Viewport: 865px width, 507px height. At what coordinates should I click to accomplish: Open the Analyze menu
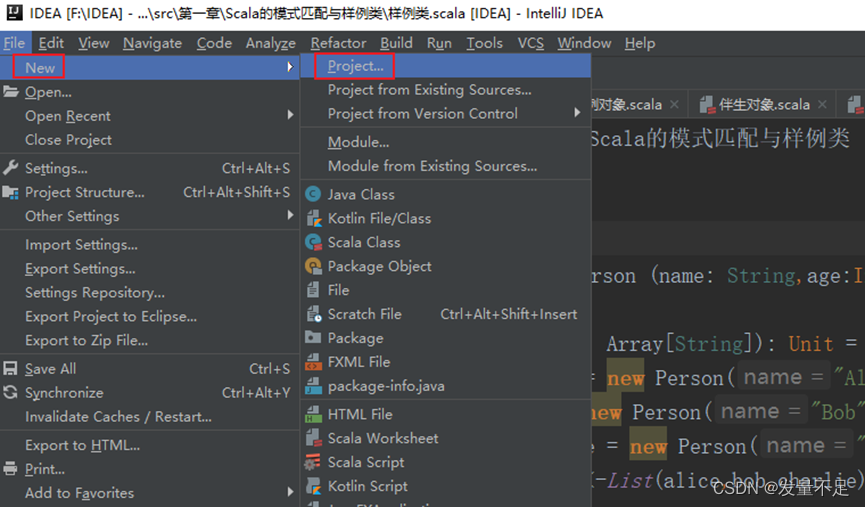coord(271,43)
